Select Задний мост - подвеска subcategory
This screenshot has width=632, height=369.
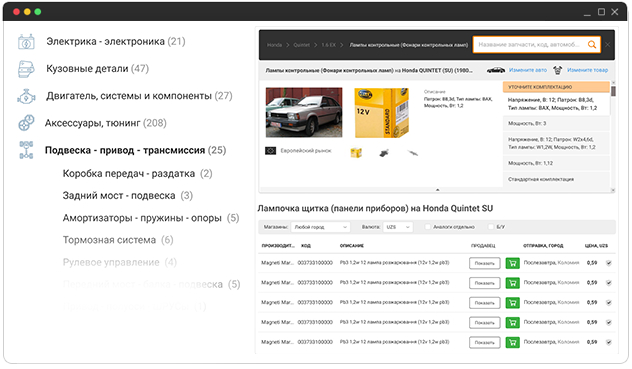(128, 196)
